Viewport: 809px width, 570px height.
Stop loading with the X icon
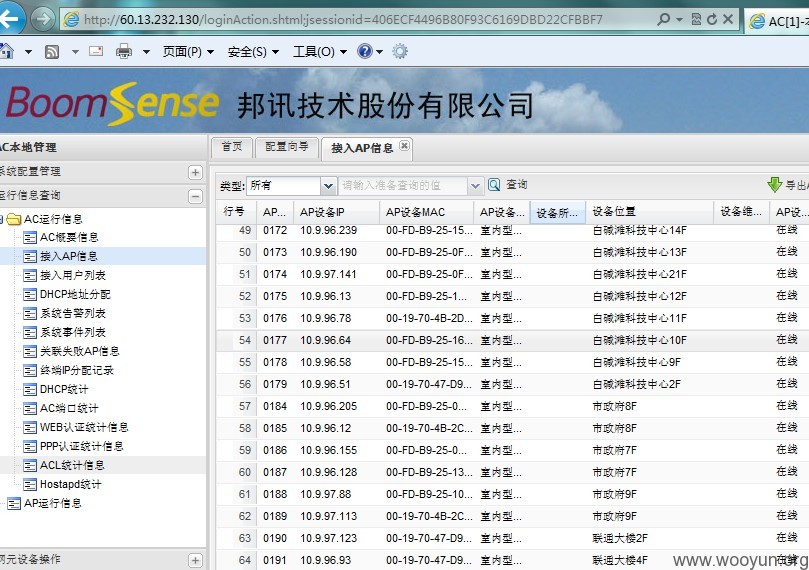coord(728,20)
